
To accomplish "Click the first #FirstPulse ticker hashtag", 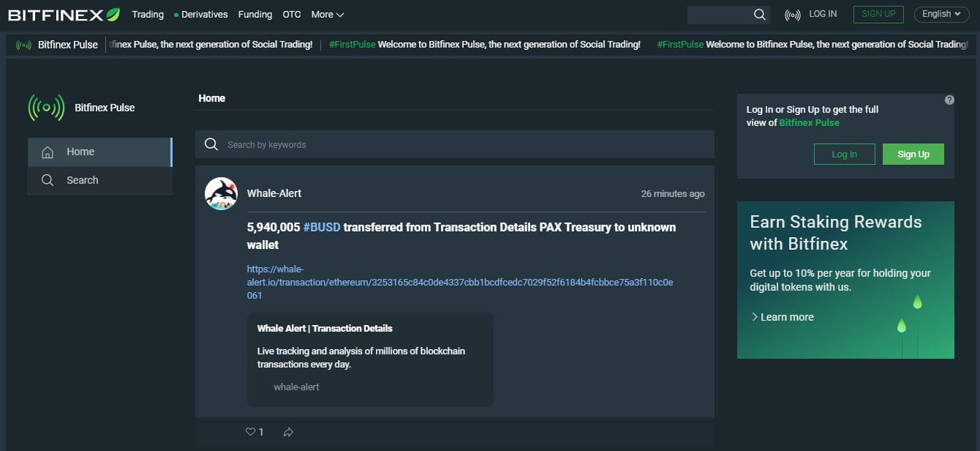I will [x=353, y=45].
